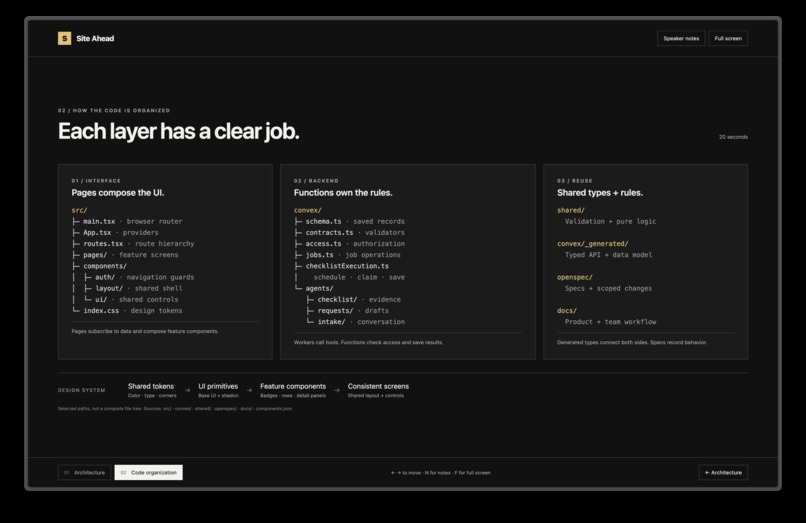Click the shared/ folder label

(x=571, y=210)
